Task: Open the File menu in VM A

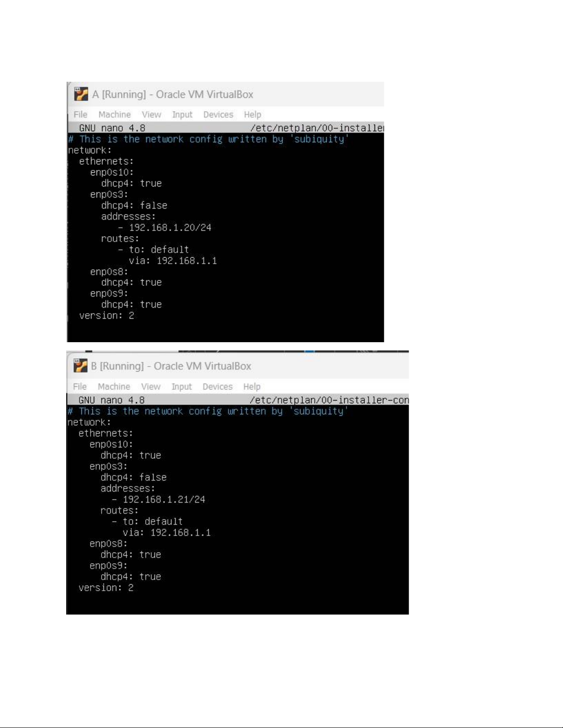Action: pos(80,114)
